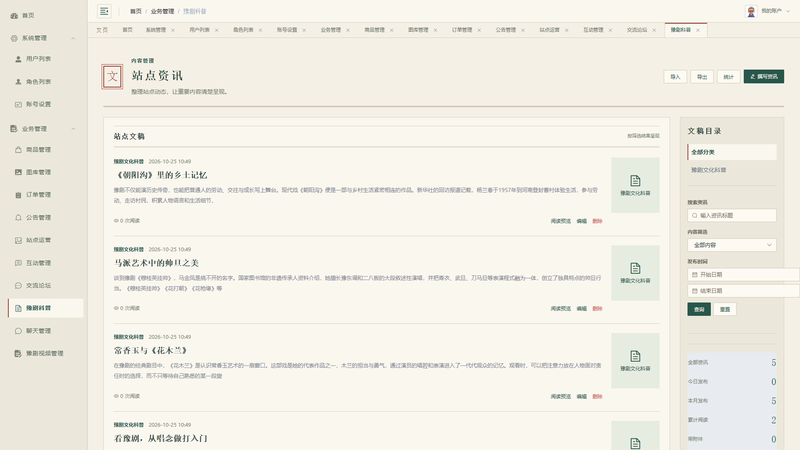Switch to the 互动管理 tab
This screenshot has height=450, width=800.
593,30
